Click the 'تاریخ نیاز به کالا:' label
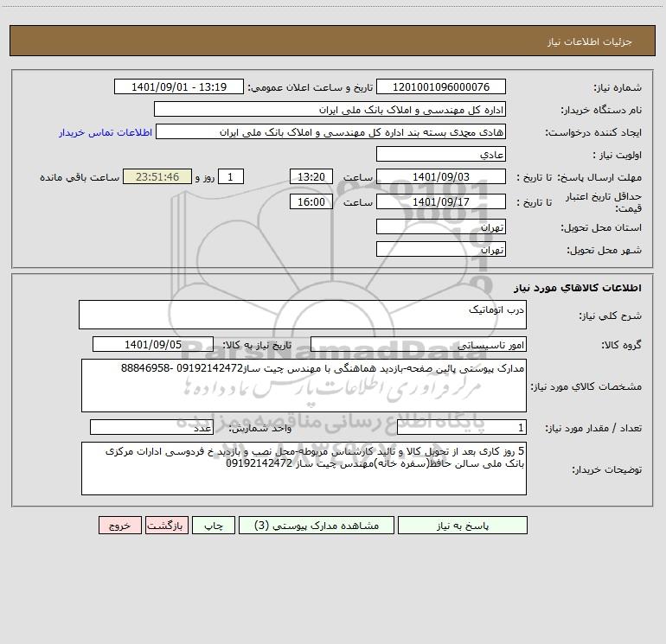The image size is (666, 644). pos(258,345)
